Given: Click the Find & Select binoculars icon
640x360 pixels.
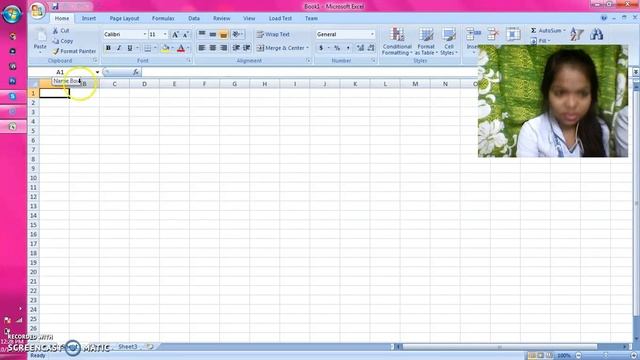Looking at the screenshot, I should [x=596, y=34].
